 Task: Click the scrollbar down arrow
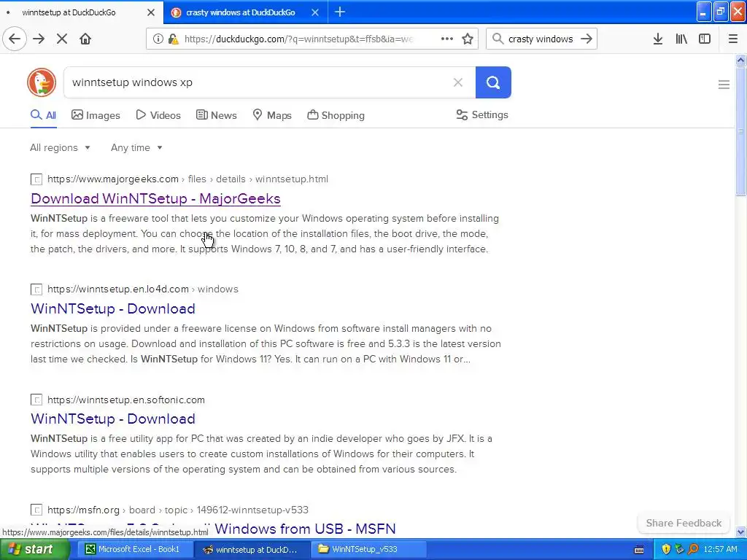(x=740, y=532)
